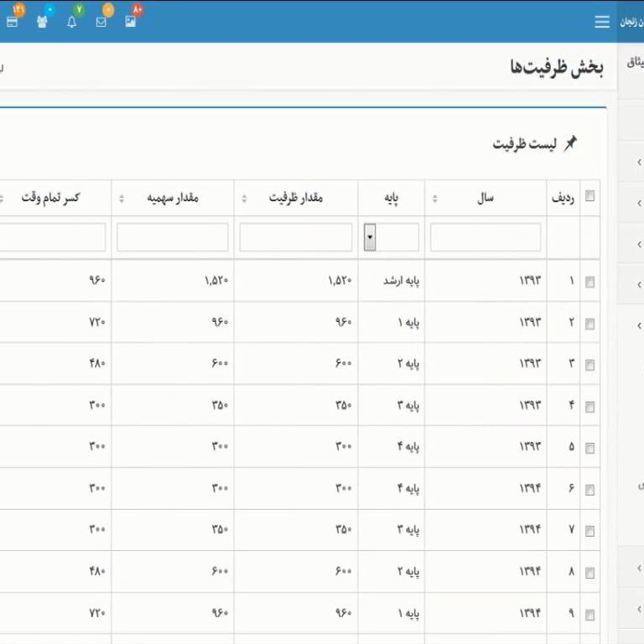Screen dimensions: 644x644
Task: Open the mail envelope icon
Action: point(101,22)
